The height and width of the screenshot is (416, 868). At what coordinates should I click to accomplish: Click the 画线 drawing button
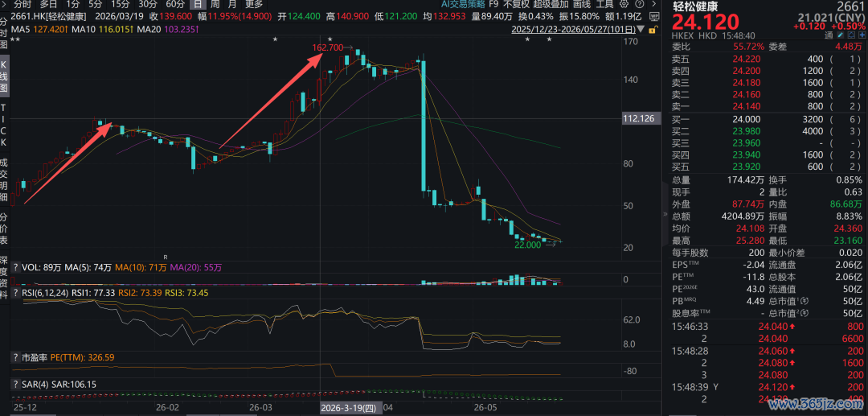click(581, 4)
